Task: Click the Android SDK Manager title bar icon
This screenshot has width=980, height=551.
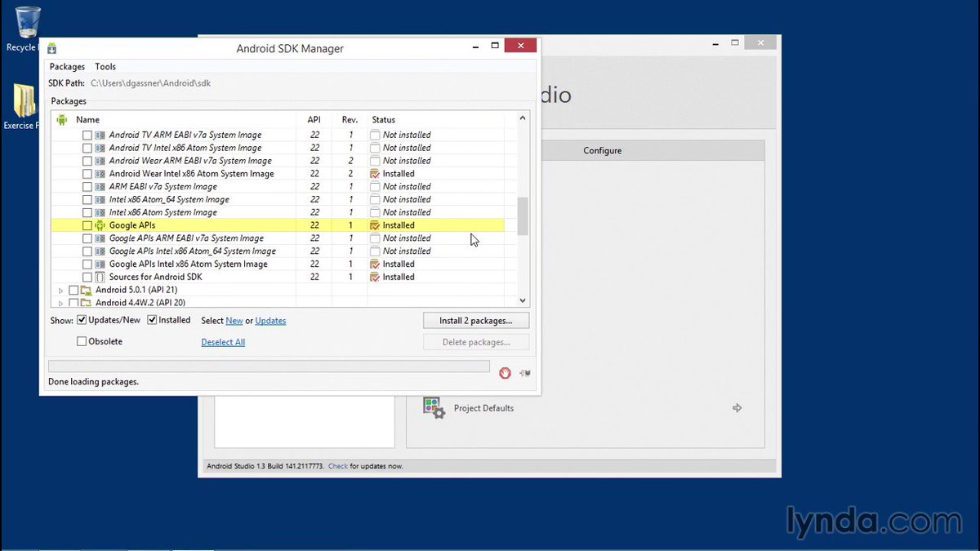Action: coord(51,48)
